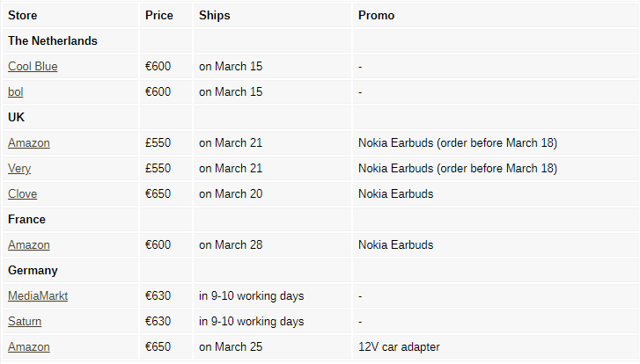This screenshot has width=640, height=364.
Task: Follow the Clove store link
Action: click(23, 193)
